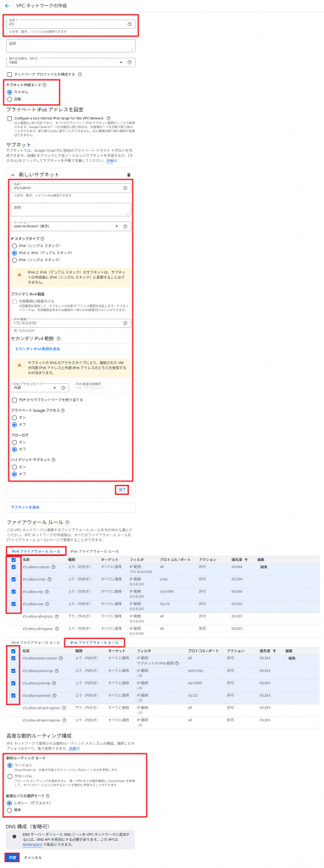Click the 完了 button in subnet panel
The image size is (324, 868).
pyautogui.click(x=122, y=490)
